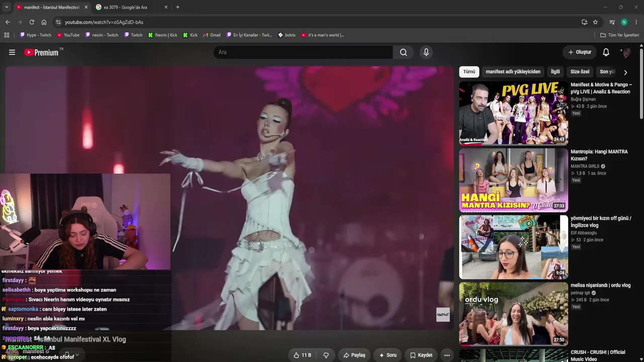The image size is (644, 362).
Task: Click the 'Oluştur' create button
Action: 580,52
